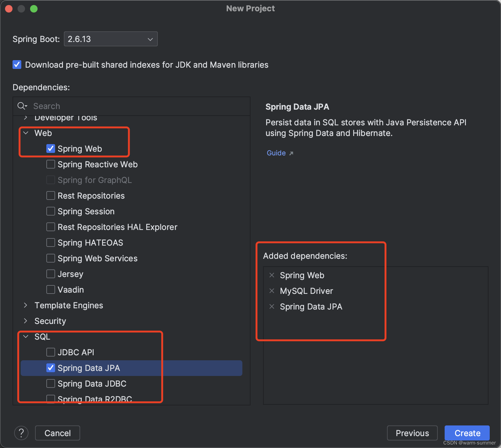Click the green macOS zoom window button
Screen dimensions: 501x448
(x=34, y=9)
